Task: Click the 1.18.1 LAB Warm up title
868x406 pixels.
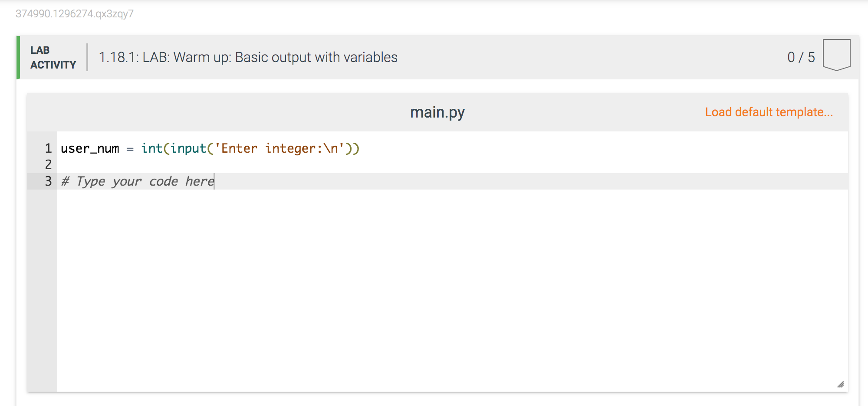Action: coord(248,57)
